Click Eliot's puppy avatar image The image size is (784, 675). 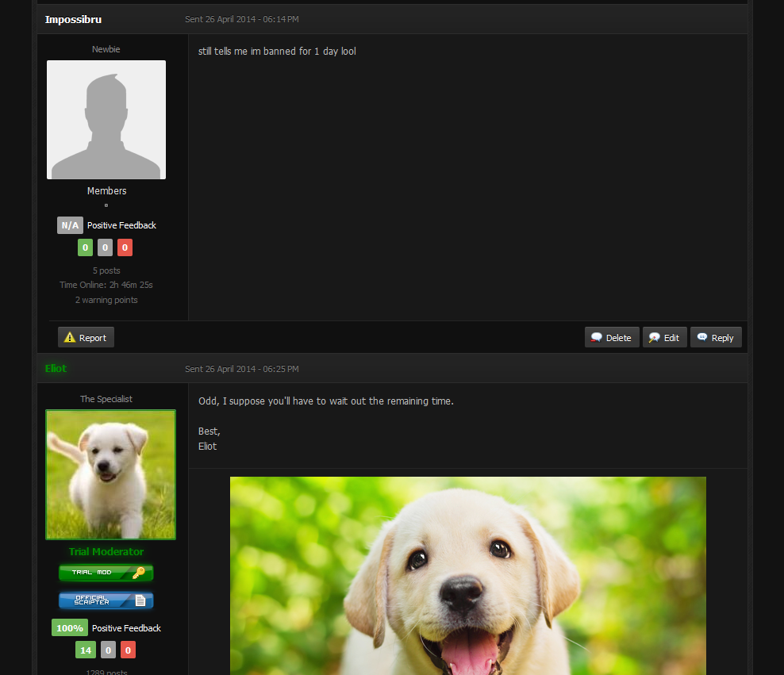tap(110, 474)
